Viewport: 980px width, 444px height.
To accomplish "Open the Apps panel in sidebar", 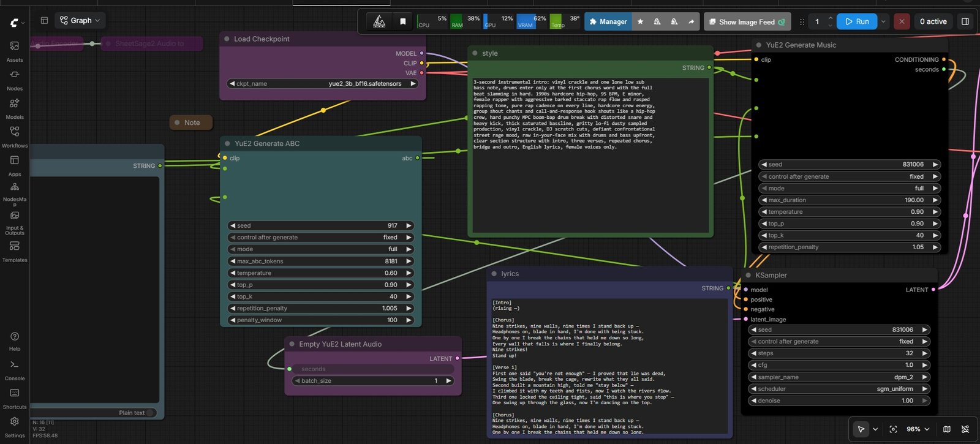I will point(15,165).
